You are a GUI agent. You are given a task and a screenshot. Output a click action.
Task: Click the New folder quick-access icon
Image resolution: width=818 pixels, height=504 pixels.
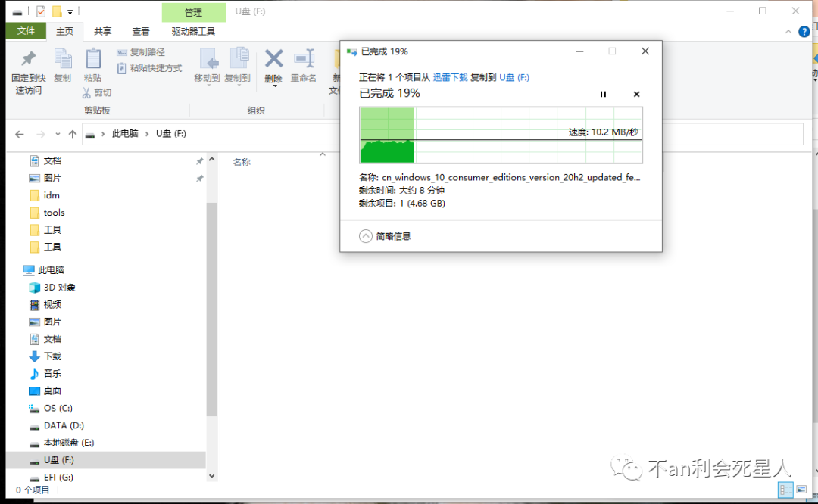(x=57, y=11)
